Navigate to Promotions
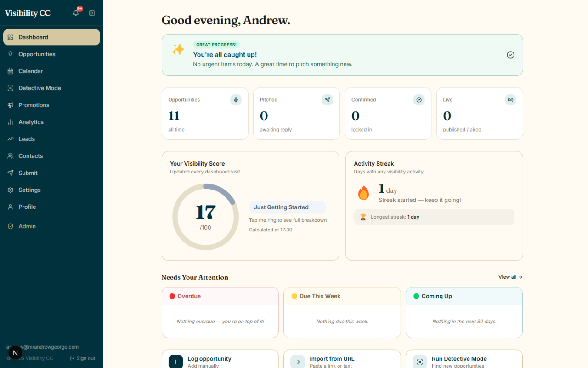The image size is (588, 368). pos(51,105)
